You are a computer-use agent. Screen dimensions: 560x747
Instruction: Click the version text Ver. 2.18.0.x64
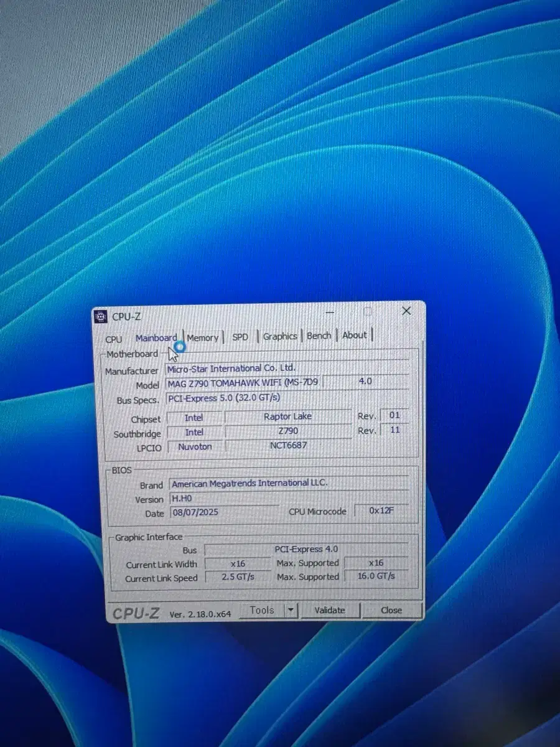[200, 614]
